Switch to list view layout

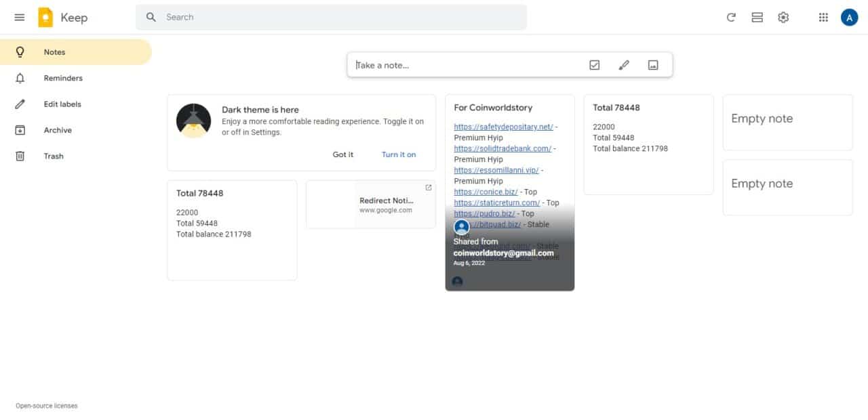pyautogui.click(x=757, y=18)
